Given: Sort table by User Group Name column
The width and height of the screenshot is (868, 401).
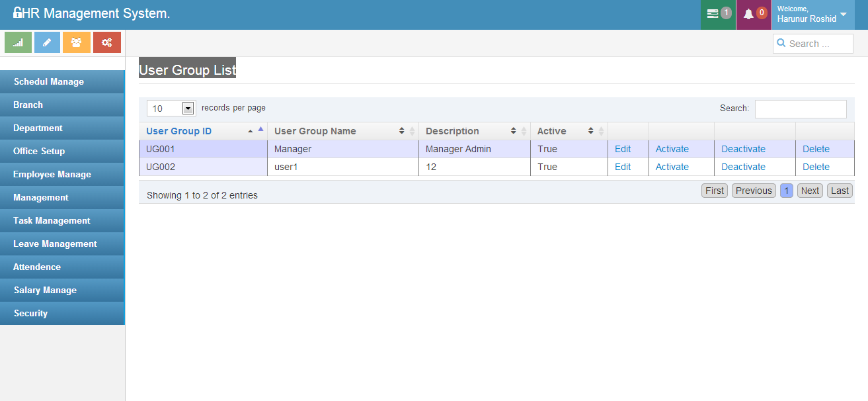Looking at the screenshot, I should pos(342,131).
